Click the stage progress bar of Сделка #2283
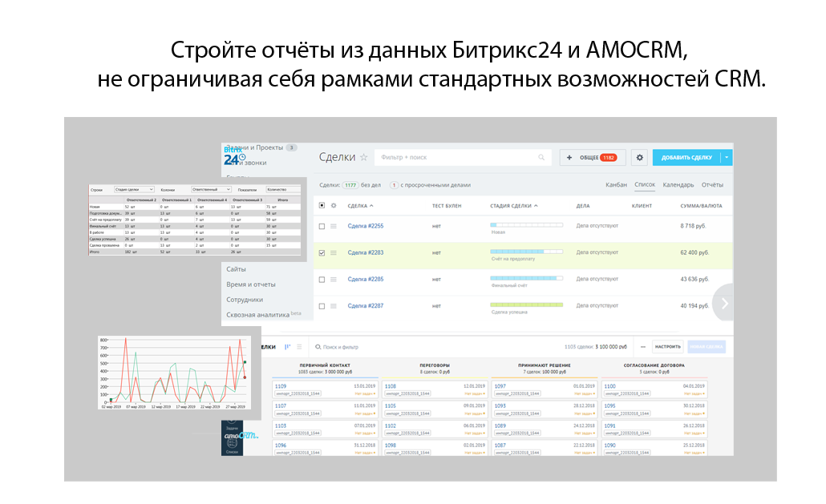Viewport: 826px width, 504px height. [526, 252]
